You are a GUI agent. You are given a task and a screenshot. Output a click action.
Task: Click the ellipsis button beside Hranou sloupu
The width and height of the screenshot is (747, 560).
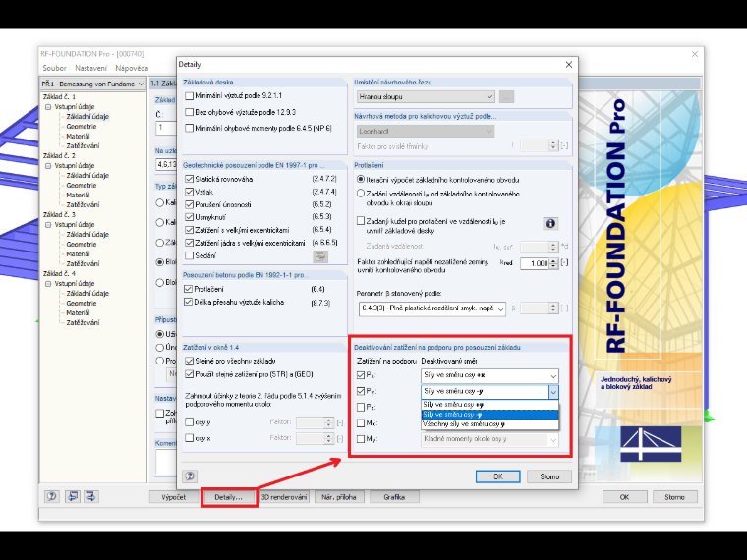pos(506,96)
